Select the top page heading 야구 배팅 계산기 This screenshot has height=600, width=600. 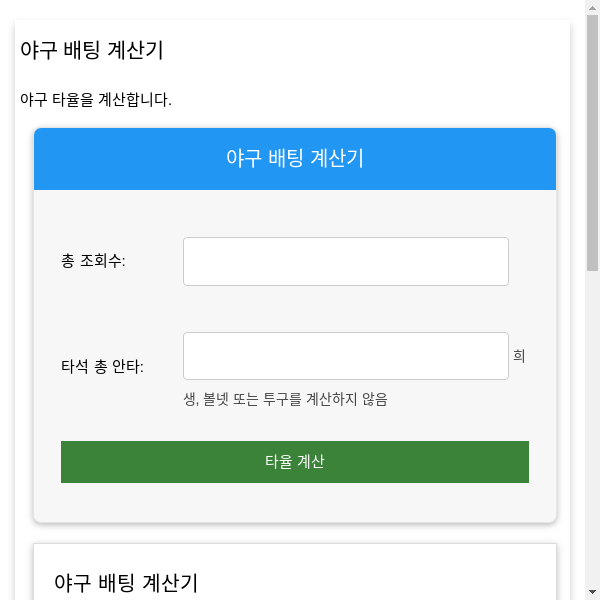click(x=91, y=51)
